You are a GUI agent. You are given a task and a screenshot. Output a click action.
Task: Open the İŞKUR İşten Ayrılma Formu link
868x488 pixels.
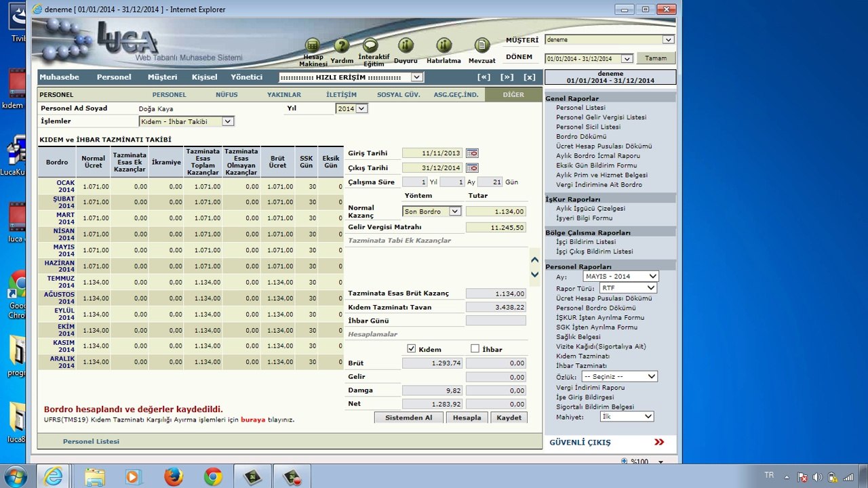click(x=600, y=317)
